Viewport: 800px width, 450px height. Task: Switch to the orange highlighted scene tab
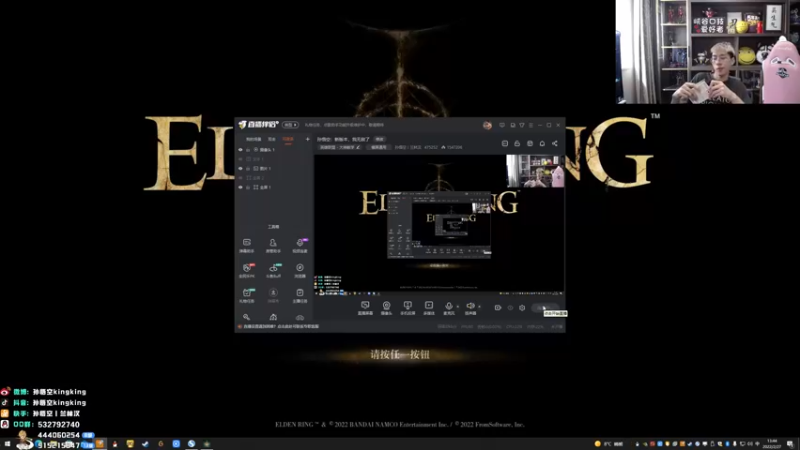pos(288,139)
